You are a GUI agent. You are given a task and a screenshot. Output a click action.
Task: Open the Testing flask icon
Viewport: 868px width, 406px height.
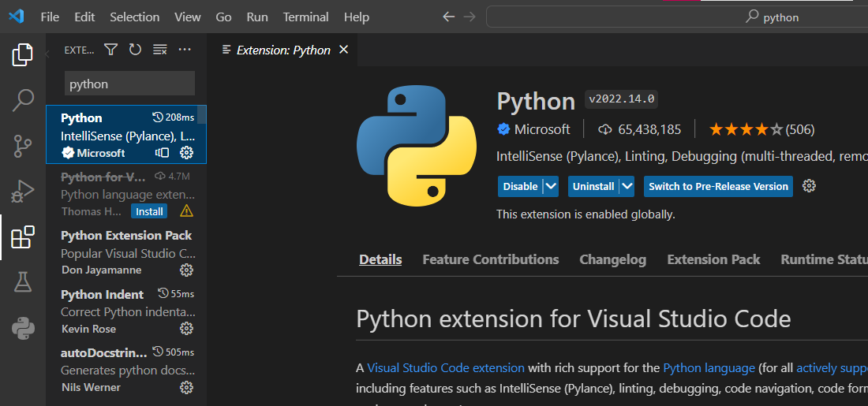click(x=23, y=282)
